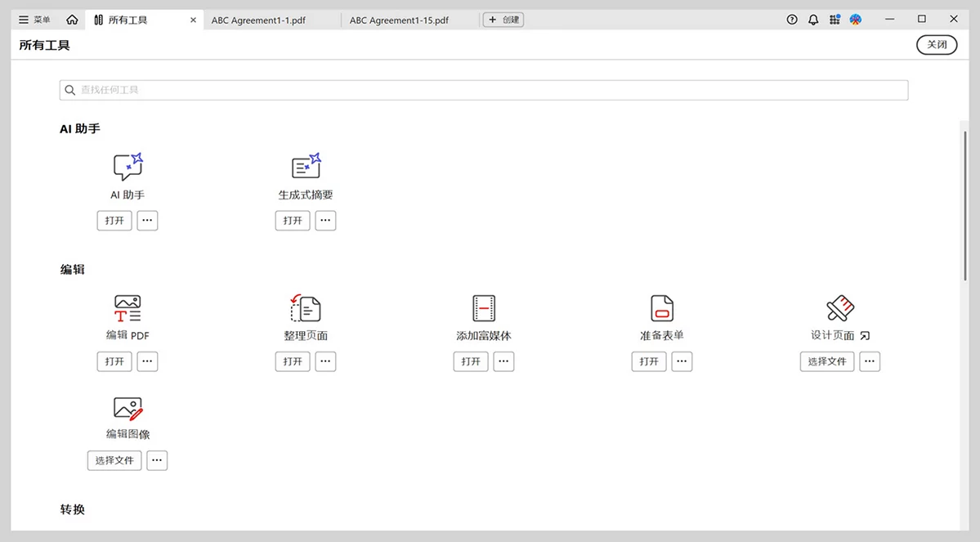This screenshot has height=542, width=980.
Task: Open the help question mark icon
Action: tap(792, 20)
